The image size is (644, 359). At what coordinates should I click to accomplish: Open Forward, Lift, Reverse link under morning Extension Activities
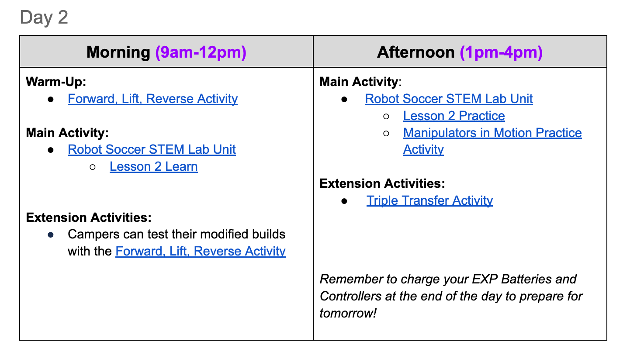[200, 251]
